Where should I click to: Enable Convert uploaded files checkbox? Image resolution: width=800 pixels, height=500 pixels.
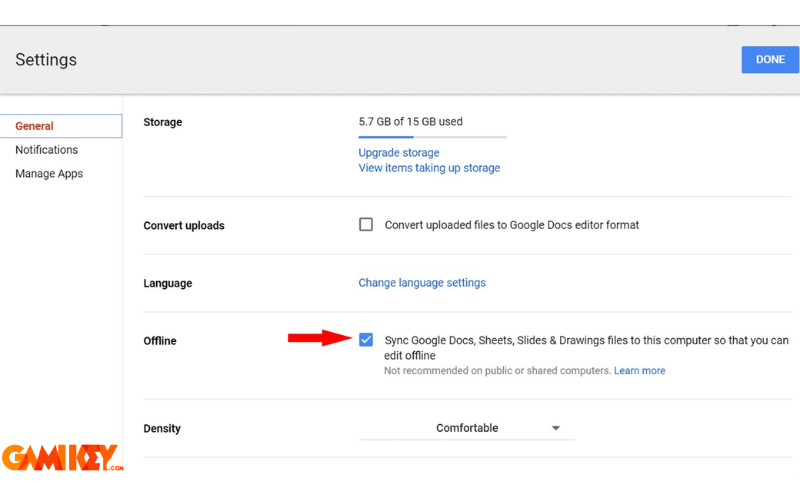tap(366, 224)
